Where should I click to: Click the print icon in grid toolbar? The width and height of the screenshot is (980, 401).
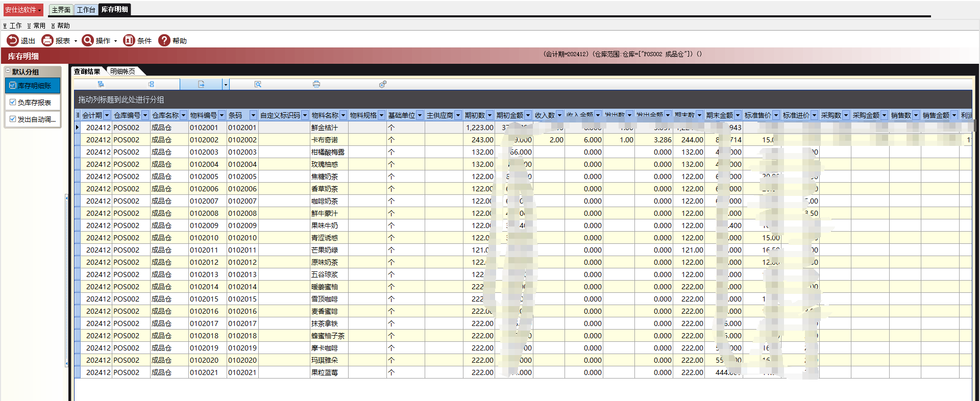pos(316,84)
